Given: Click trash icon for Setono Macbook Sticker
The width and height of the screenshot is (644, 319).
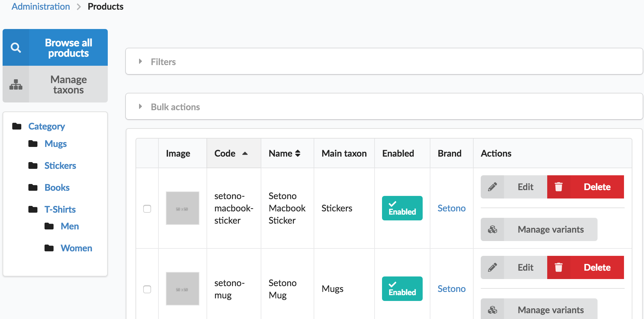Looking at the screenshot, I should (558, 187).
